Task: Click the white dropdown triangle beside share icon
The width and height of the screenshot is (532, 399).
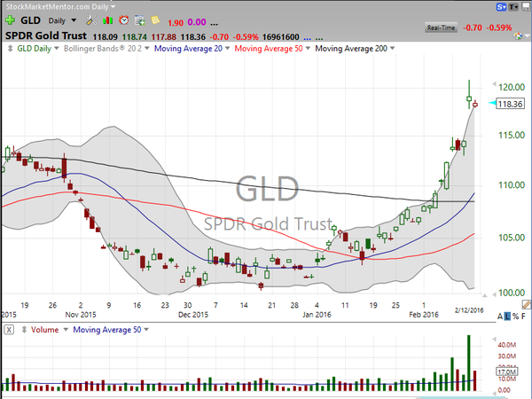Action: click(x=527, y=35)
